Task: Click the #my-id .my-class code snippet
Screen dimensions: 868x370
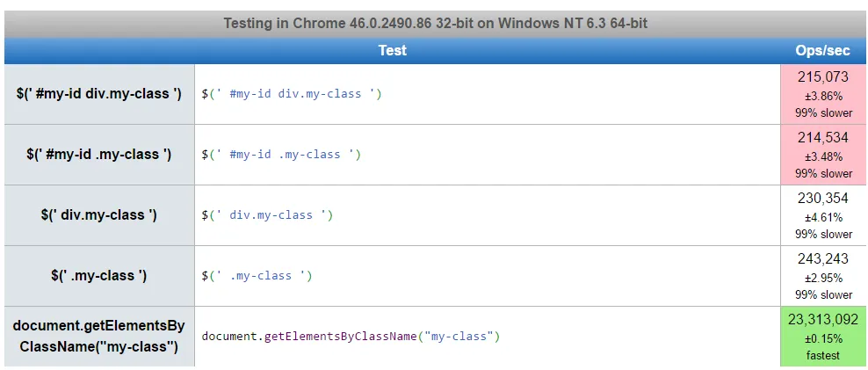Action: tap(281, 154)
